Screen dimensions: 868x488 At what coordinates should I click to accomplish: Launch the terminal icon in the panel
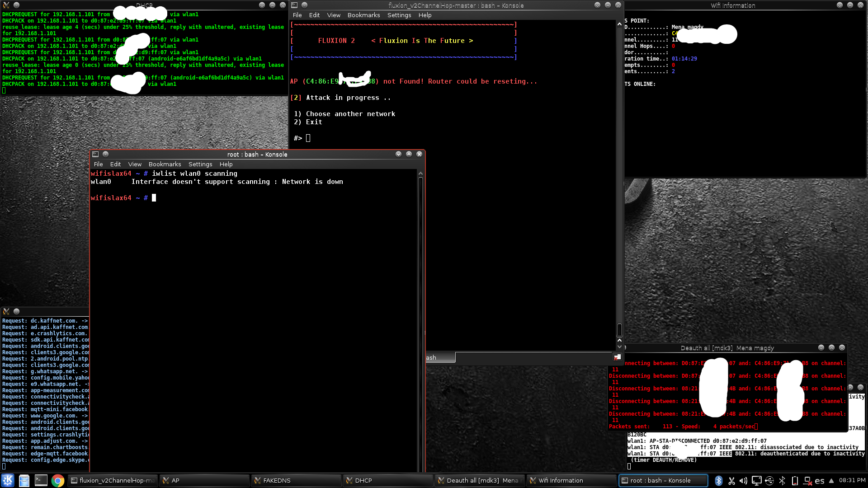(x=41, y=480)
